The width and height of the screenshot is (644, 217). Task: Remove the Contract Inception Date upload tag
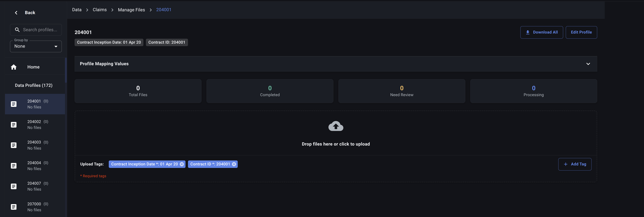pyautogui.click(x=182, y=164)
